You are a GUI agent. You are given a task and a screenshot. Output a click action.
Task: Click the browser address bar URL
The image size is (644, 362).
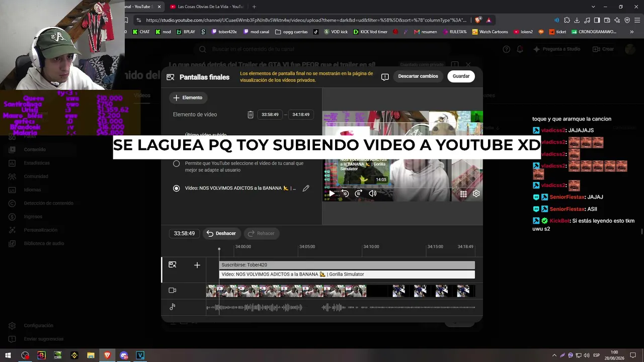[306, 20]
